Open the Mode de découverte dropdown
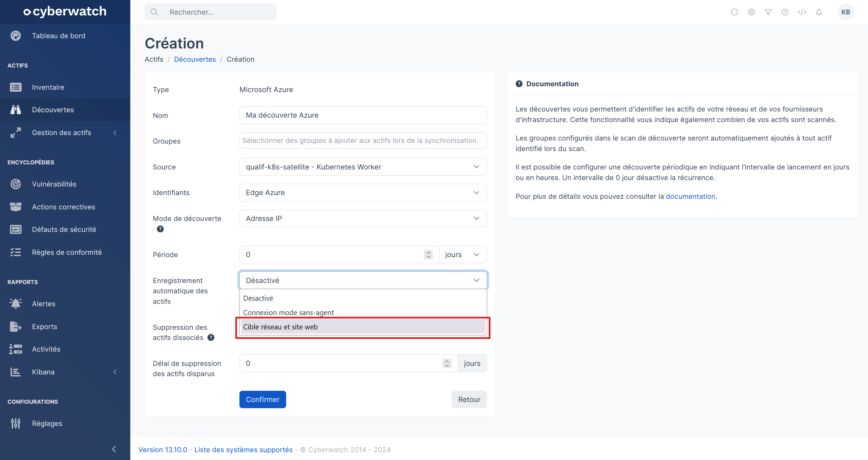 pyautogui.click(x=363, y=219)
